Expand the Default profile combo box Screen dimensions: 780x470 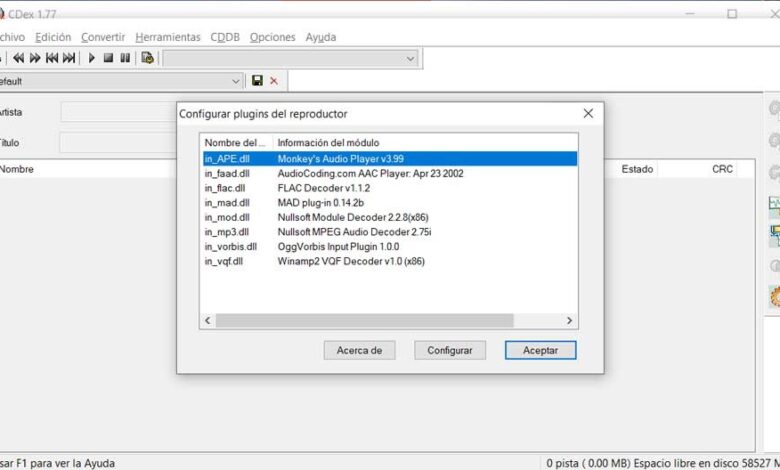[x=236, y=81]
